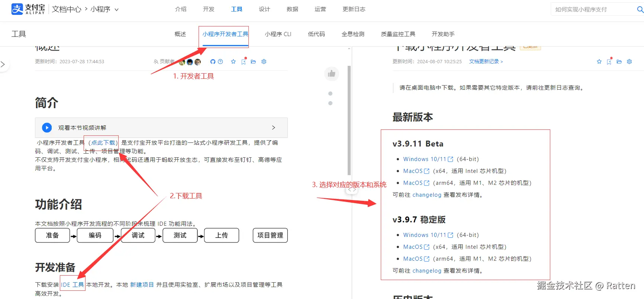
Task: Open the folder icon on the right page
Action: [x=619, y=62]
